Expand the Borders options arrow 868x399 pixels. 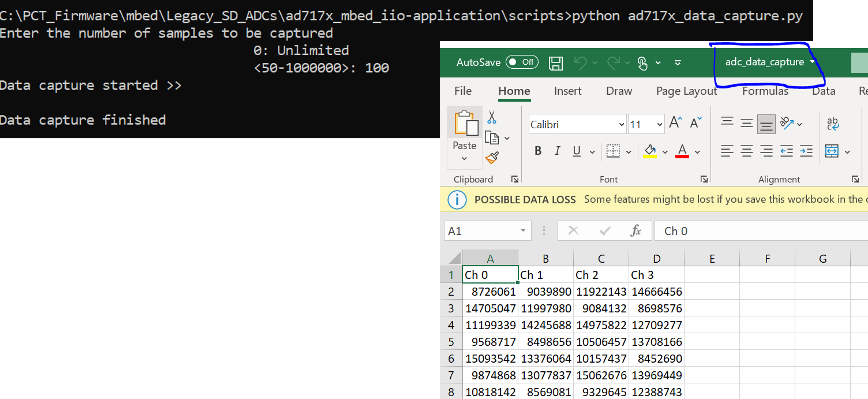point(628,152)
